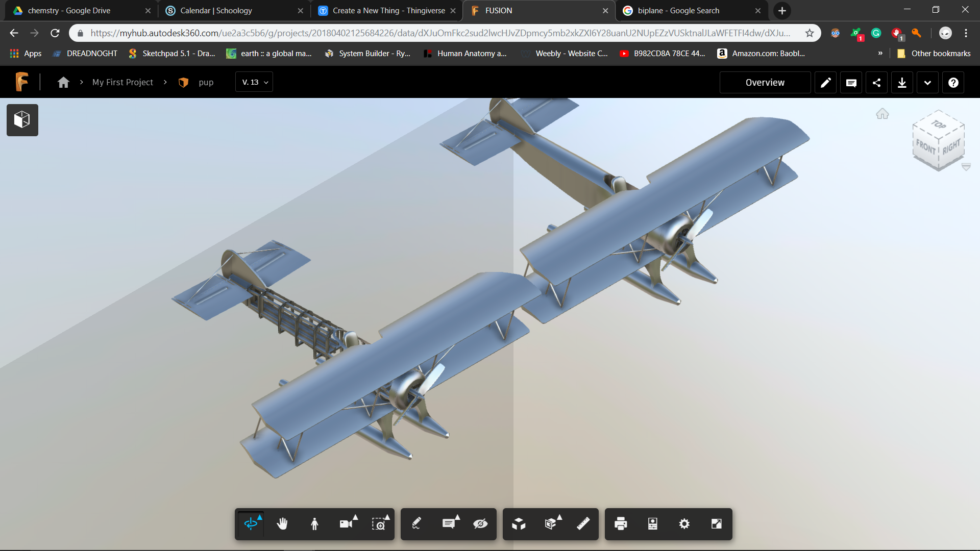The width and height of the screenshot is (980, 551).
Task: Open a new browser tab
Action: (x=782, y=10)
